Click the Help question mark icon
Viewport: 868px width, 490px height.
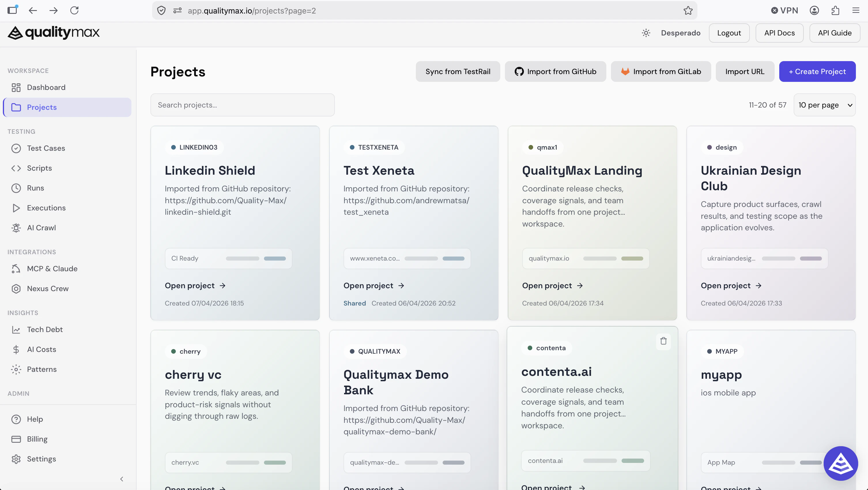(x=16, y=419)
